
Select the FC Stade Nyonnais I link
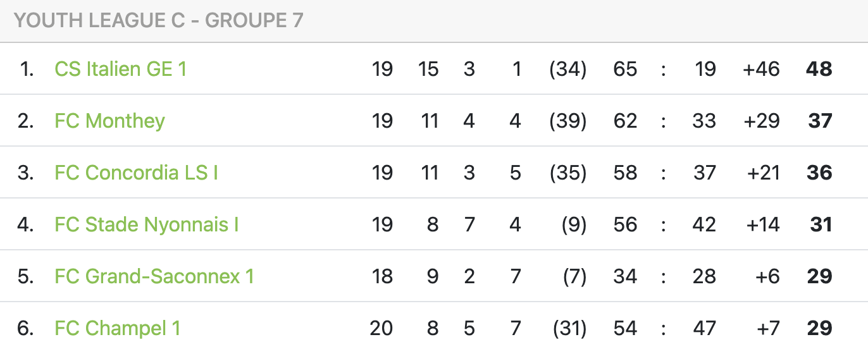pos(146,224)
